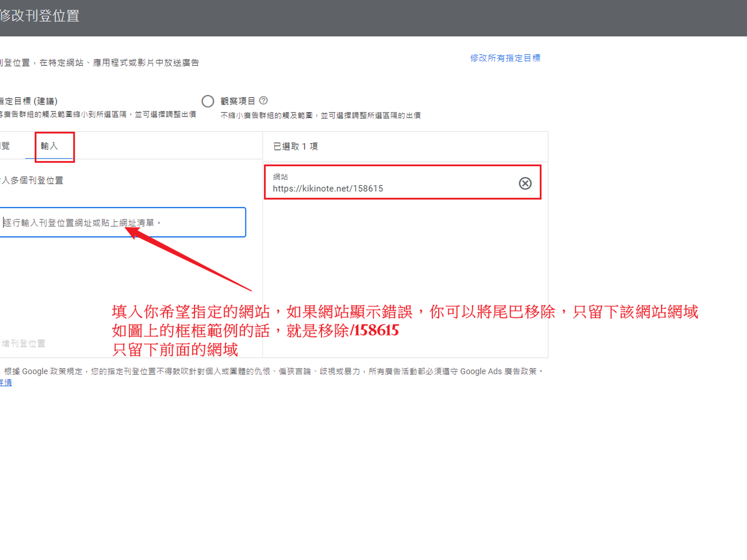The image size is (747, 560).
Task: Click the 觀察項目 option label
Action: pyautogui.click(x=238, y=101)
